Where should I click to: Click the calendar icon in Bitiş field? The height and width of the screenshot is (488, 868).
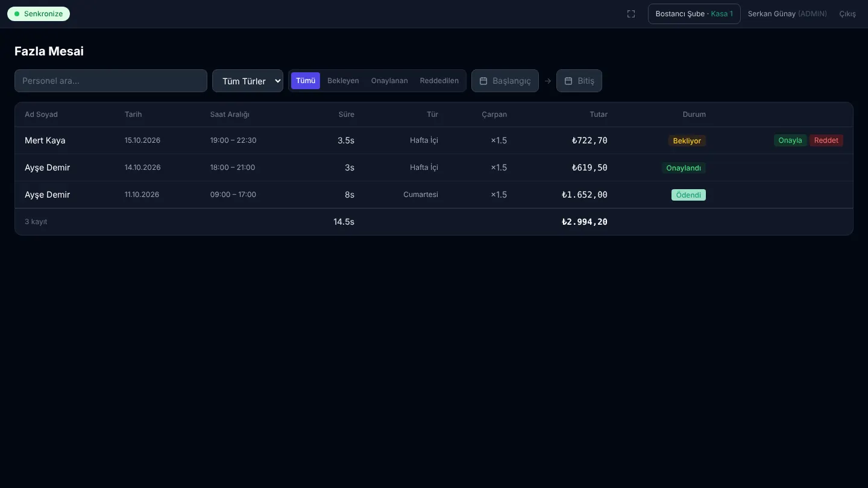[568, 81]
